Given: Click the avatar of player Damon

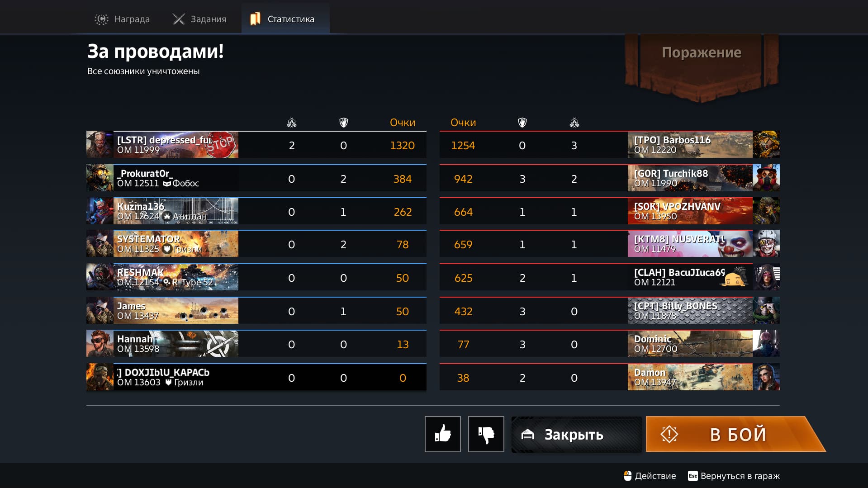Looking at the screenshot, I should click(x=766, y=377).
